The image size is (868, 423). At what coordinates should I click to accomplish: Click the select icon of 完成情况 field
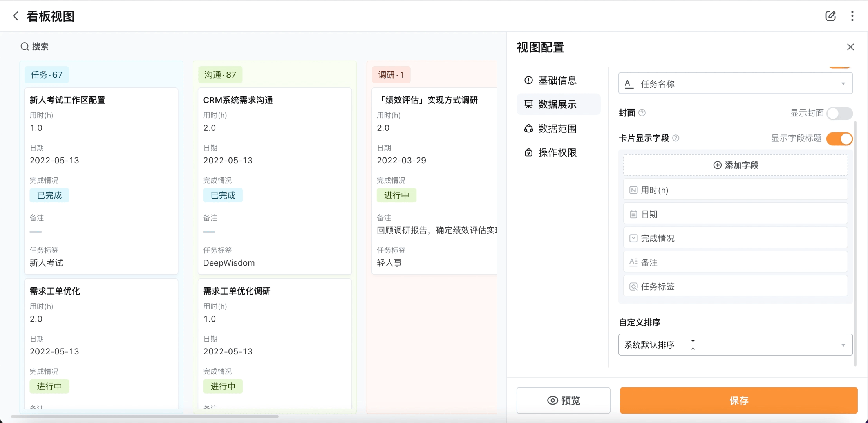pyautogui.click(x=633, y=239)
